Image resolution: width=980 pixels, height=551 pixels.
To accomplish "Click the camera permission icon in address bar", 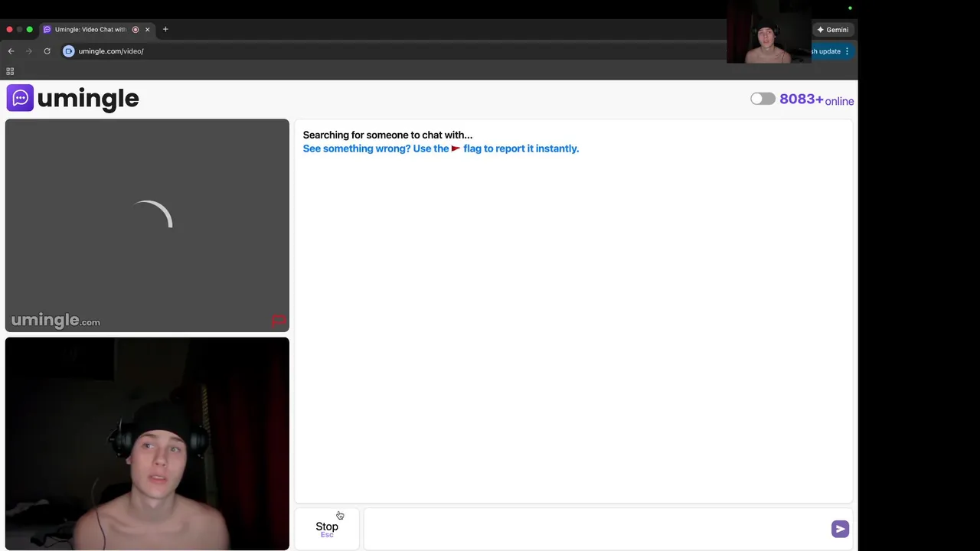I will pos(68,51).
